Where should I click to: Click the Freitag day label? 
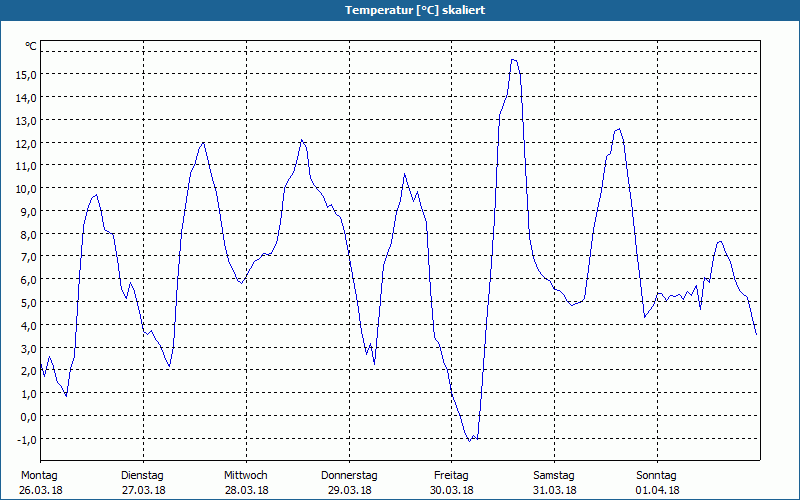(x=451, y=476)
